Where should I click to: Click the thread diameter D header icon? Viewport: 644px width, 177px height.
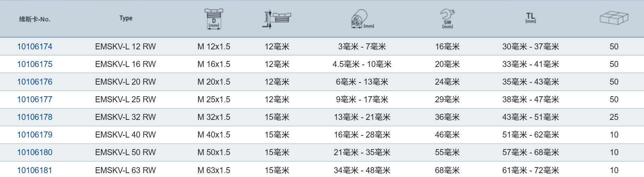click(213, 19)
